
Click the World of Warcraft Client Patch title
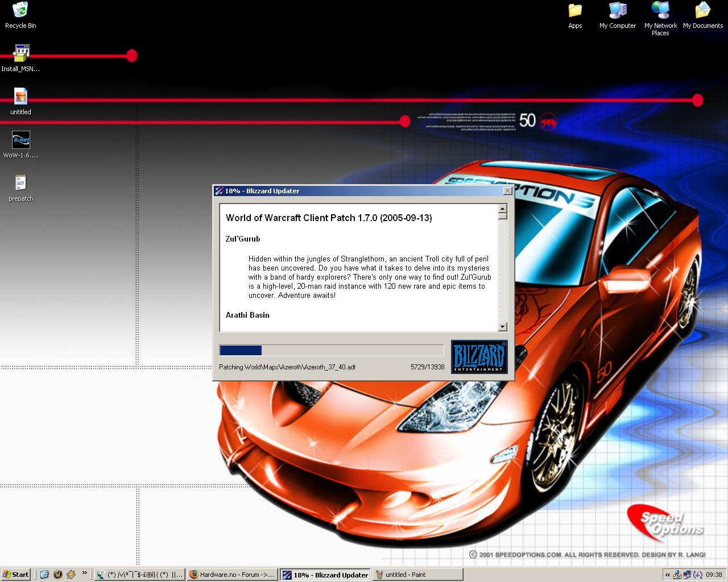coord(329,218)
